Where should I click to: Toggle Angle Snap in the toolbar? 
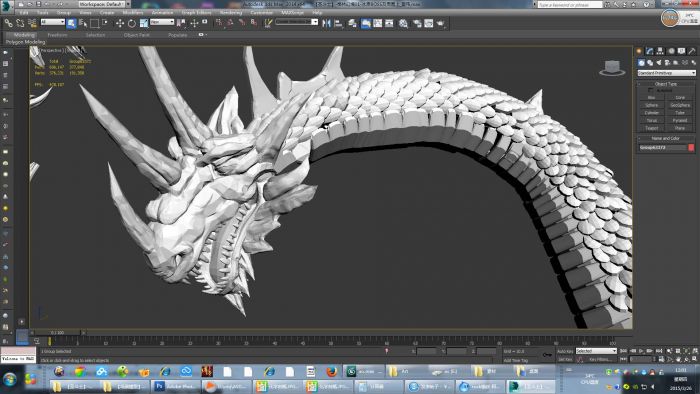click(230, 23)
